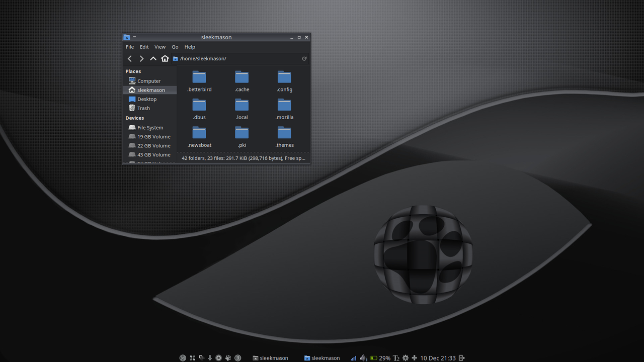The height and width of the screenshot is (362, 644).
Task: Open the Help menu
Action: [x=190, y=47]
